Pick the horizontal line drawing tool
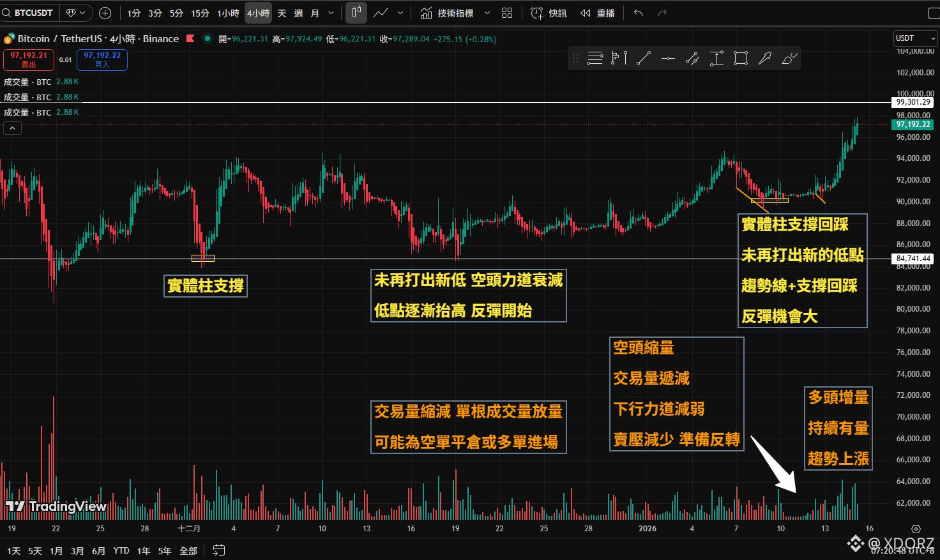This screenshot has width=940, height=560. [x=668, y=59]
